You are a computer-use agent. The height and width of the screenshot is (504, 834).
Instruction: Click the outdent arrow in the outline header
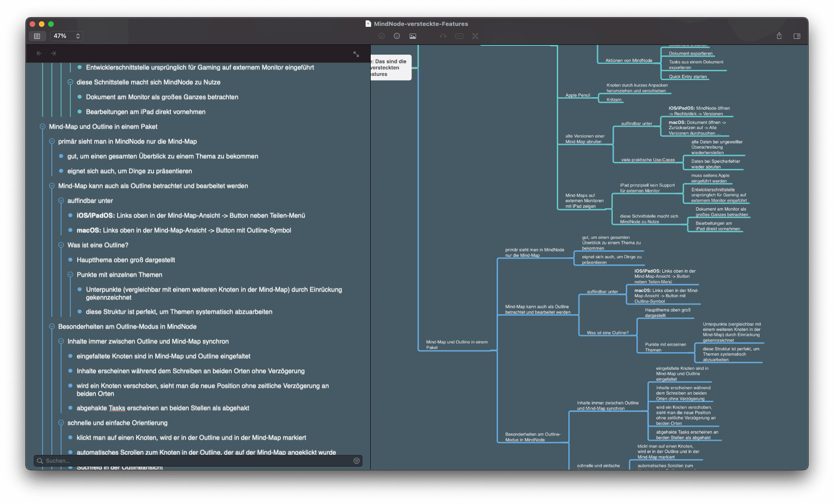pos(39,54)
